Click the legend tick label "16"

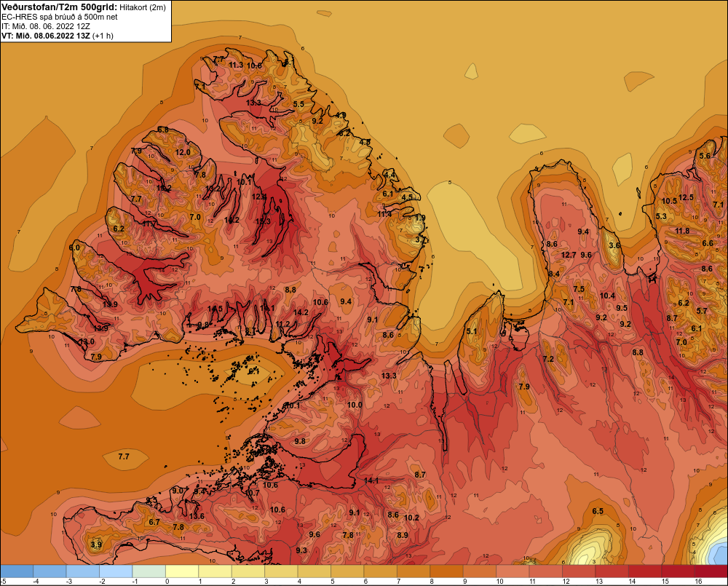pos(698,582)
